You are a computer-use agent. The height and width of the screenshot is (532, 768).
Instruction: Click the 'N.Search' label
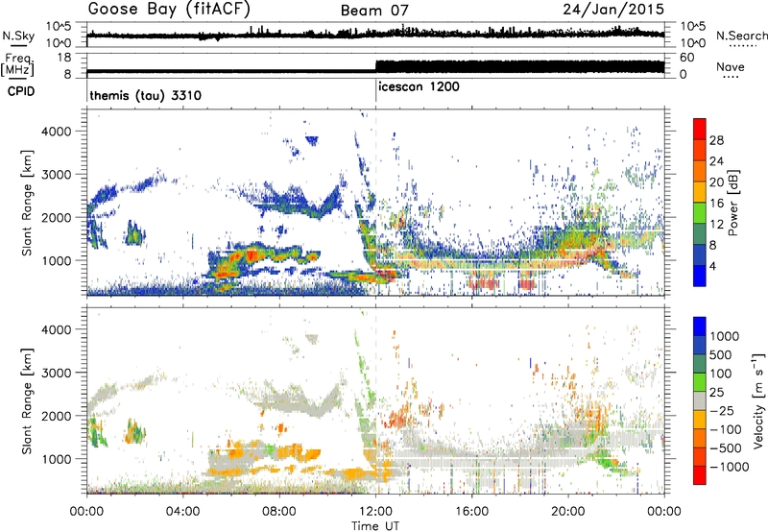(x=741, y=36)
